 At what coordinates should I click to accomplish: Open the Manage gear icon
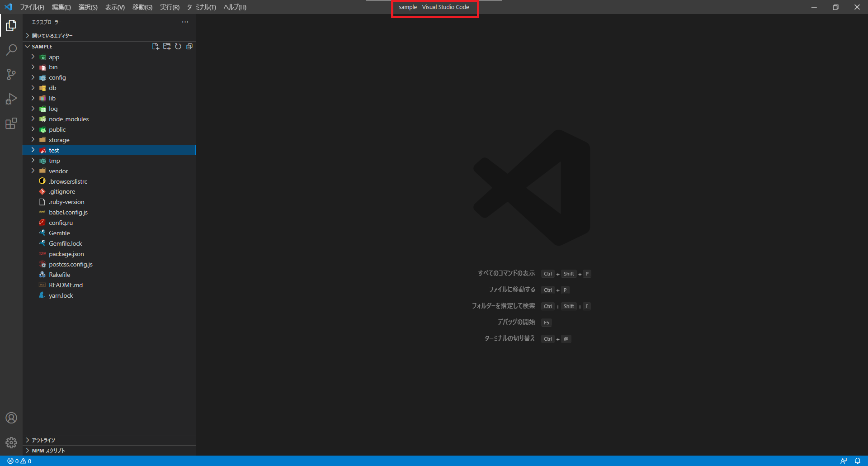[11, 442]
